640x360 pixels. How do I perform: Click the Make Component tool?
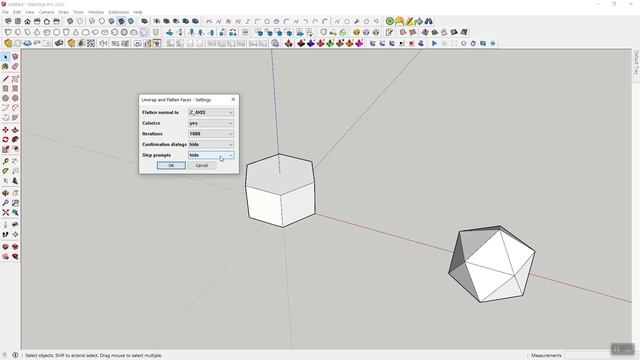point(15,57)
